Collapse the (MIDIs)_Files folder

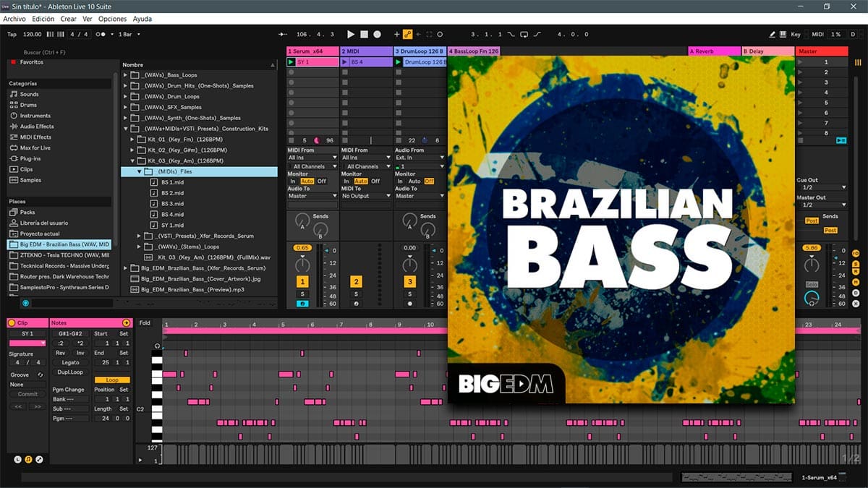(140, 172)
